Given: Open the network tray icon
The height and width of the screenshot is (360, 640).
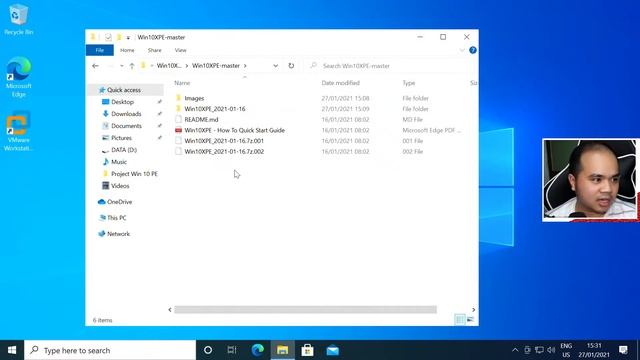Looking at the screenshot, I should click(x=539, y=350).
